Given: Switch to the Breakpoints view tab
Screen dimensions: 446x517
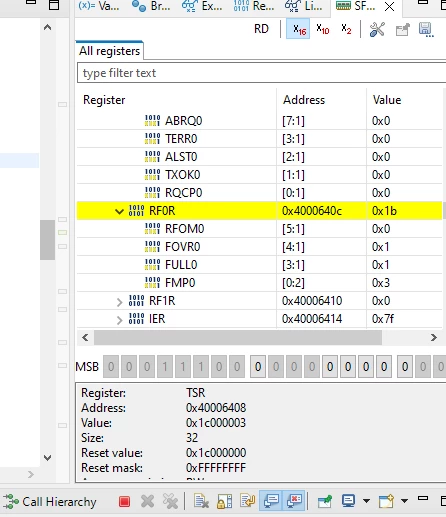Looking at the screenshot, I should 151,6.
